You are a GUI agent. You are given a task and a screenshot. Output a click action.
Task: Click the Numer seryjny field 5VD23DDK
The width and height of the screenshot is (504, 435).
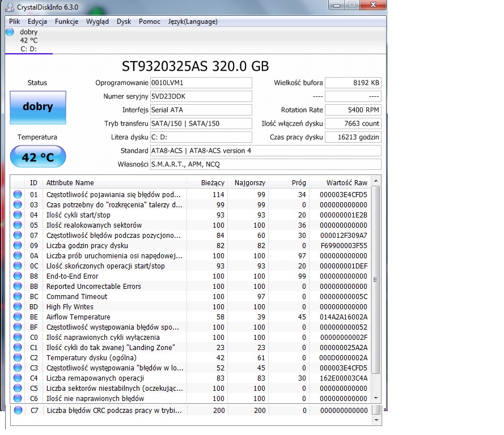201,96
